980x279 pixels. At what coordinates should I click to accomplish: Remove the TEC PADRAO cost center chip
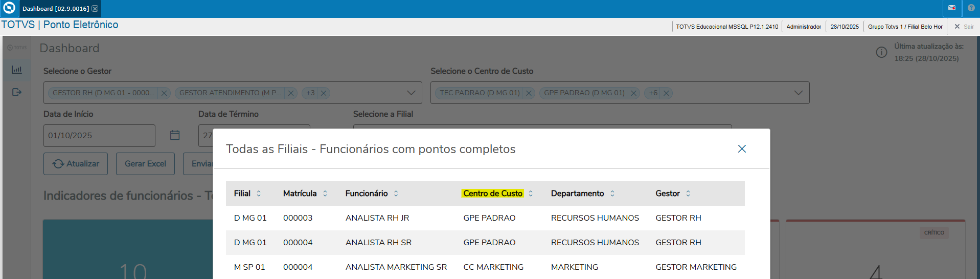[529, 93]
